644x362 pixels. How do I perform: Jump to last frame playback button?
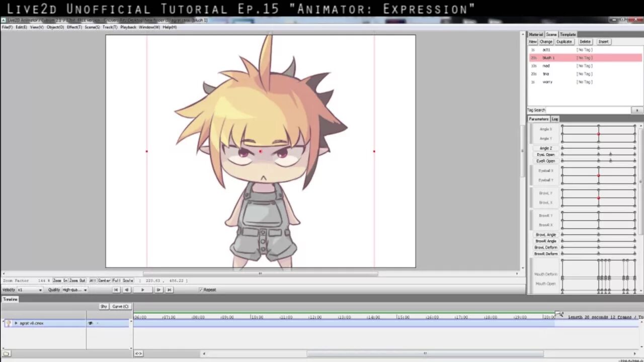[x=170, y=290]
